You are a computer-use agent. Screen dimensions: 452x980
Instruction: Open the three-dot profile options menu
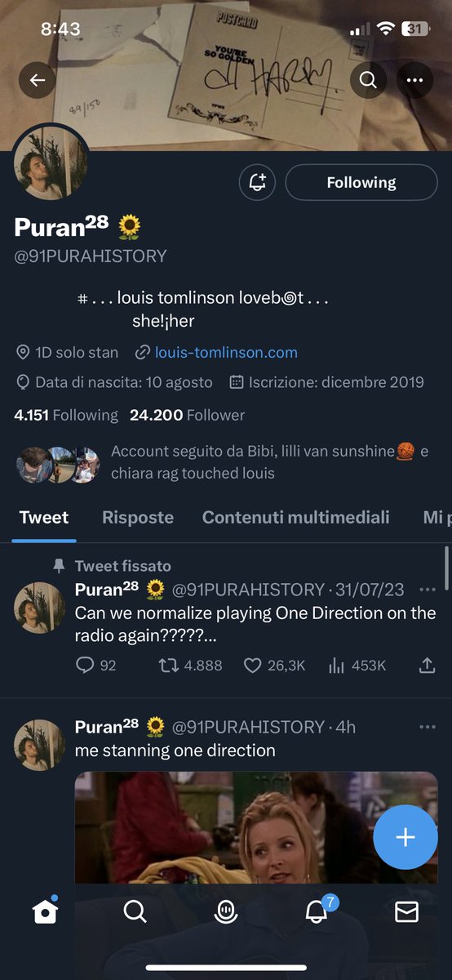pos(414,80)
